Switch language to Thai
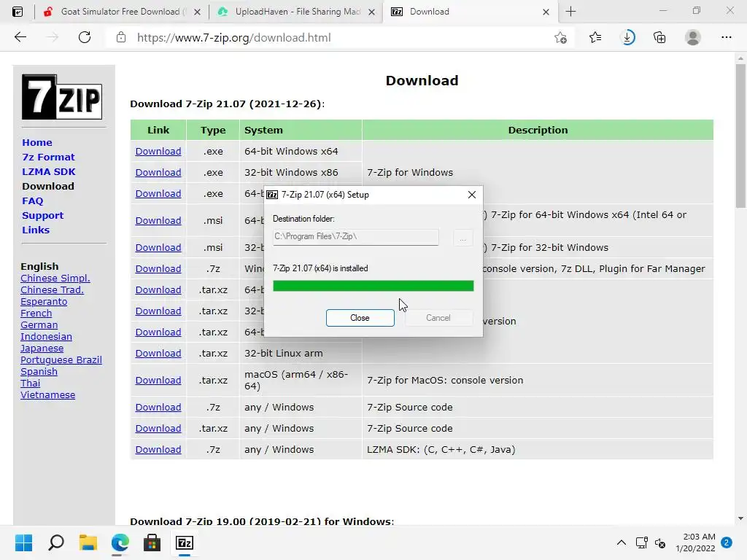 point(31,383)
